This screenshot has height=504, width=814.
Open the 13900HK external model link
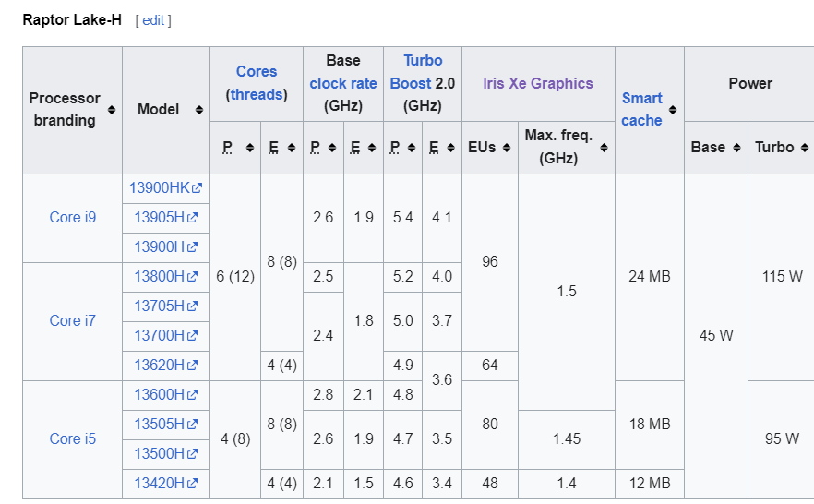160,188
